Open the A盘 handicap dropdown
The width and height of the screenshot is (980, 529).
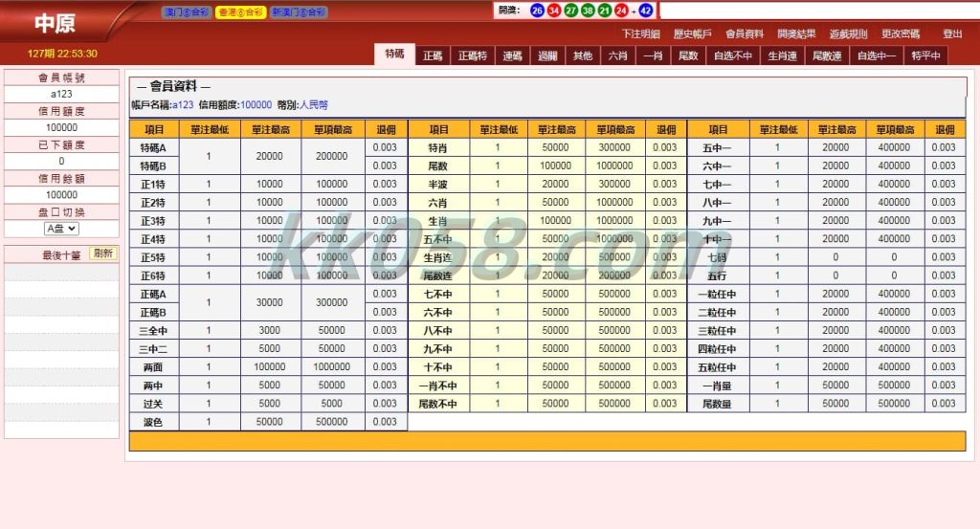(x=61, y=229)
